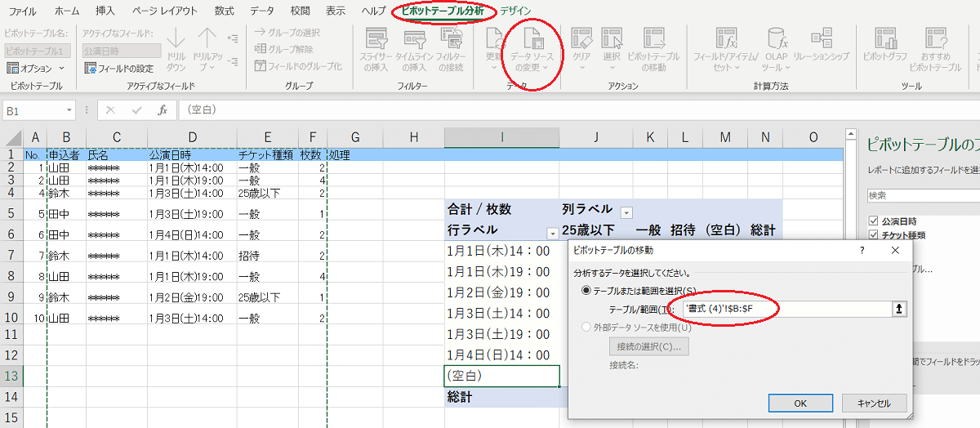Open the ファイル tab
The width and height of the screenshot is (980, 428).
(x=22, y=11)
